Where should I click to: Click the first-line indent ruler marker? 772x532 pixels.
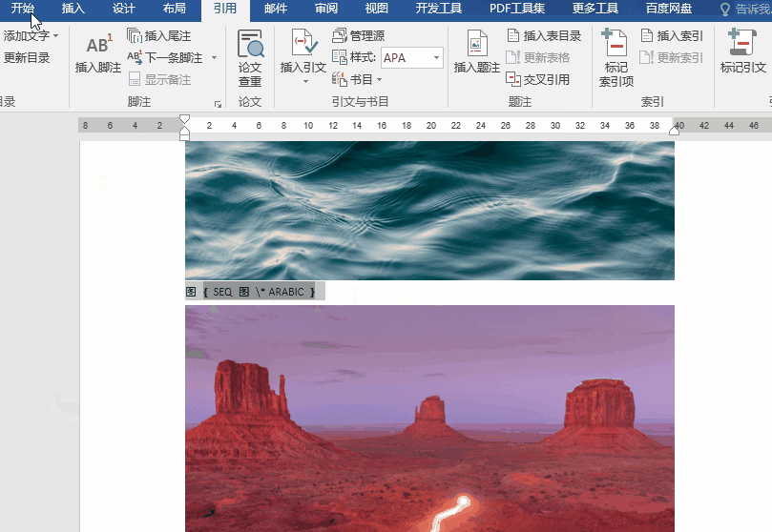point(184,119)
